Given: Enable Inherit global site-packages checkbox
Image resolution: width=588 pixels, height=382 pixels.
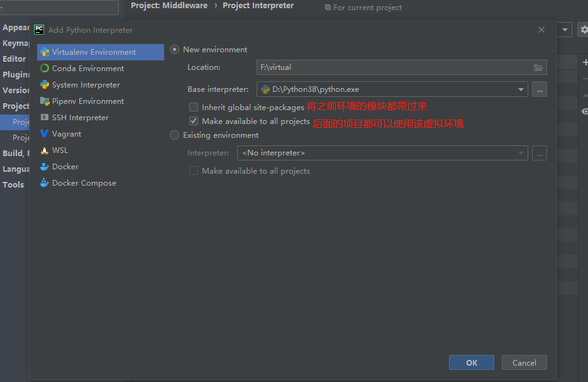Looking at the screenshot, I should pyautogui.click(x=194, y=108).
